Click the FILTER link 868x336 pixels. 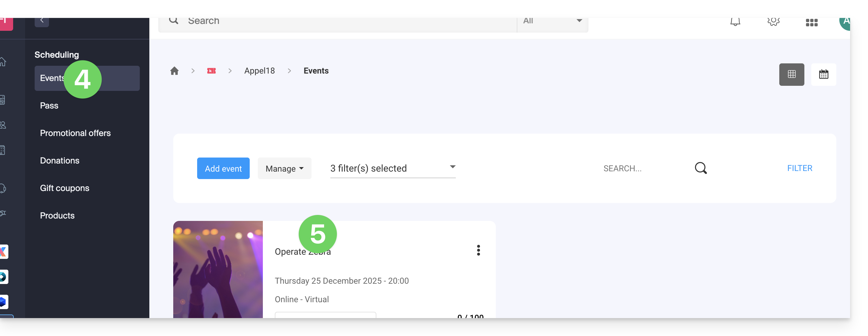pos(799,168)
